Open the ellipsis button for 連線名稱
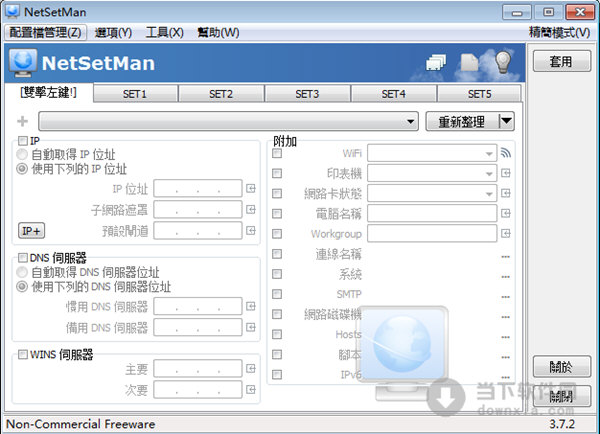 point(505,256)
